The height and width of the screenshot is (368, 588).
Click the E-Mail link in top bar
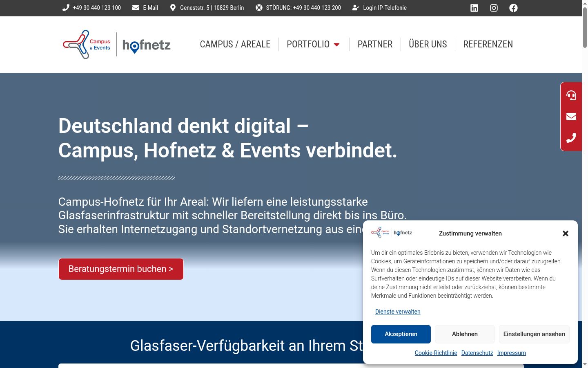pyautogui.click(x=150, y=8)
